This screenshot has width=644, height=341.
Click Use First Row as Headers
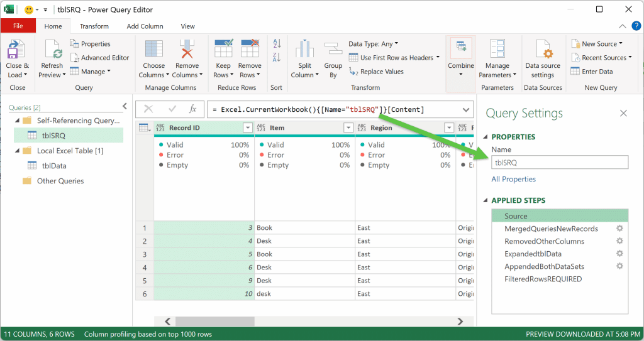coord(394,58)
